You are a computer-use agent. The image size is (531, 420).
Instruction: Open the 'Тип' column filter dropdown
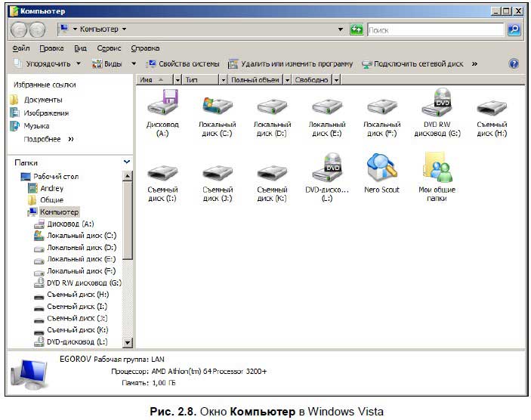tap(223, 80)
